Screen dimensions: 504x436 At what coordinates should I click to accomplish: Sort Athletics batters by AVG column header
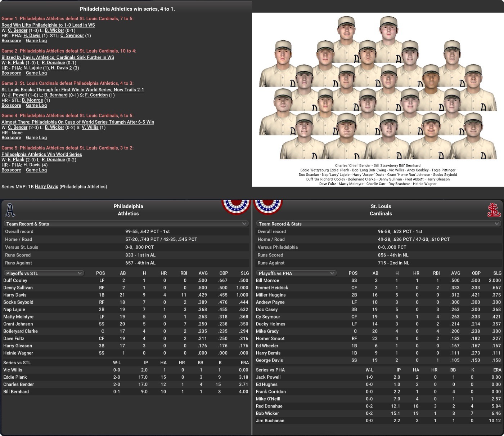(x=203, y=273)
